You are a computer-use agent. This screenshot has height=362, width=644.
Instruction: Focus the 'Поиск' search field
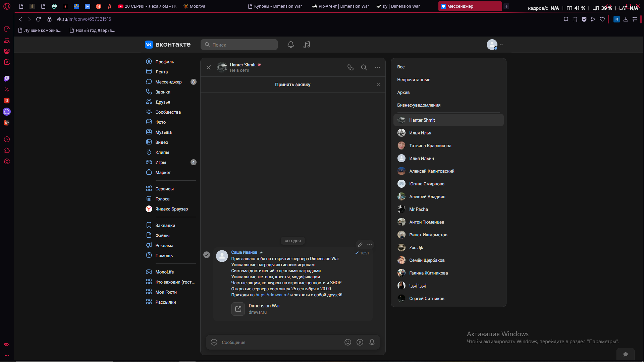coord(239,45)
